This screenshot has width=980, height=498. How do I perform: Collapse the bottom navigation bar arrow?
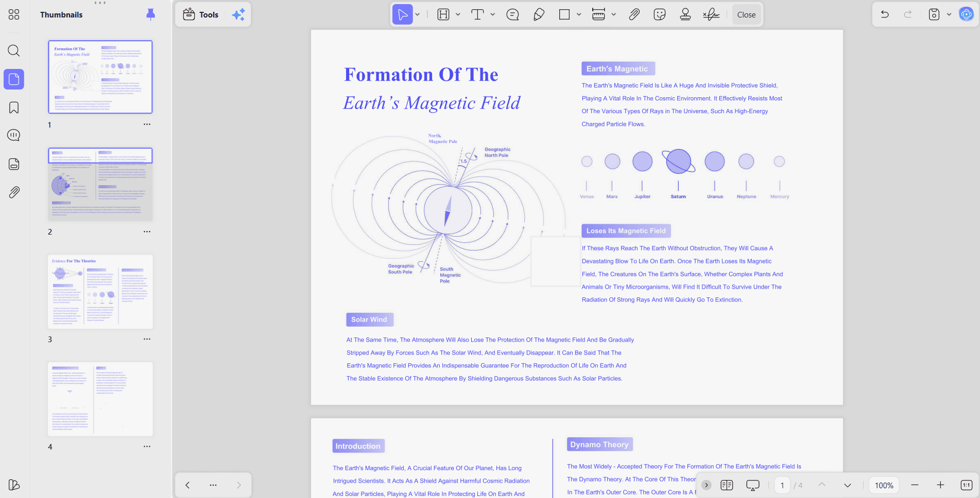click(707, 485)
